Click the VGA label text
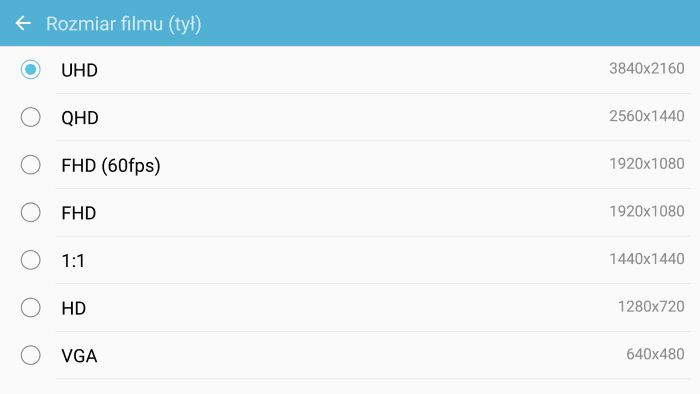Image resolution: width=700 pixels, height=394 pixels. [x=79, y=356]
